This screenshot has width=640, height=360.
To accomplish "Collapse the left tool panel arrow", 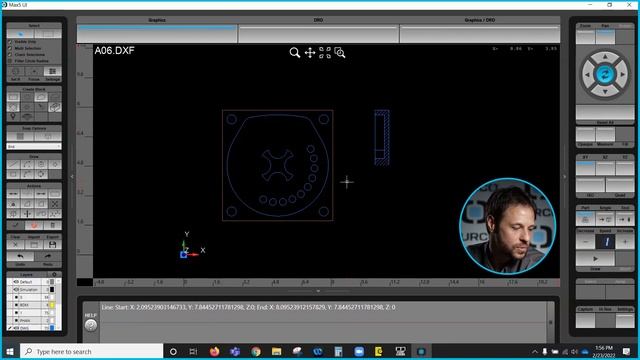I will (72, 177).
